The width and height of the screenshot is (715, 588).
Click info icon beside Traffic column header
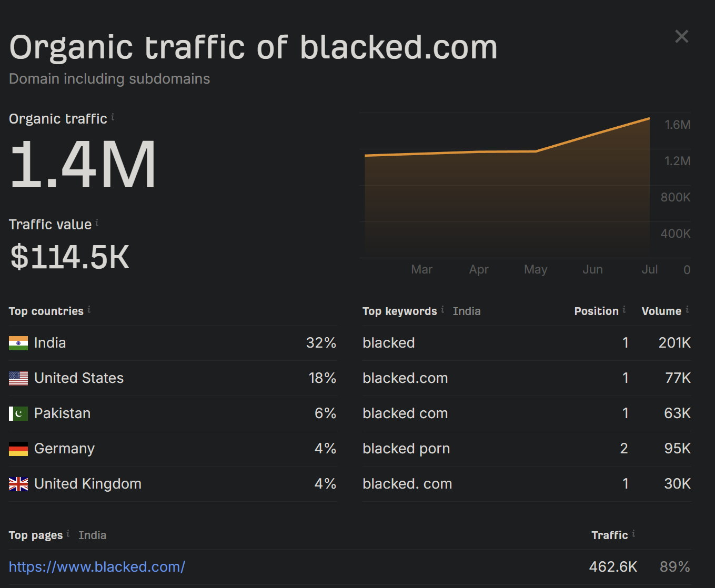pyautogui.click(x=633, y=533)
